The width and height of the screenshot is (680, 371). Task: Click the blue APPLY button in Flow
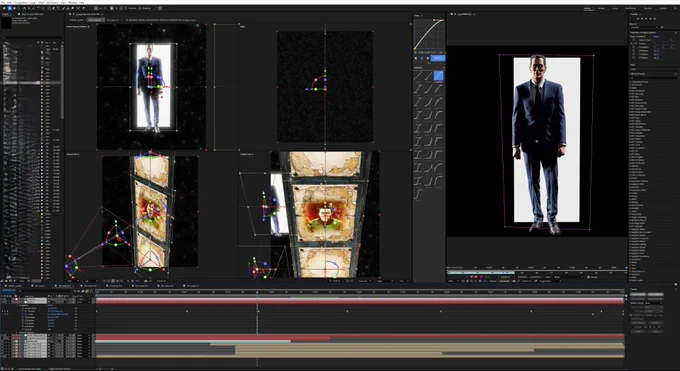click(438, 58)
